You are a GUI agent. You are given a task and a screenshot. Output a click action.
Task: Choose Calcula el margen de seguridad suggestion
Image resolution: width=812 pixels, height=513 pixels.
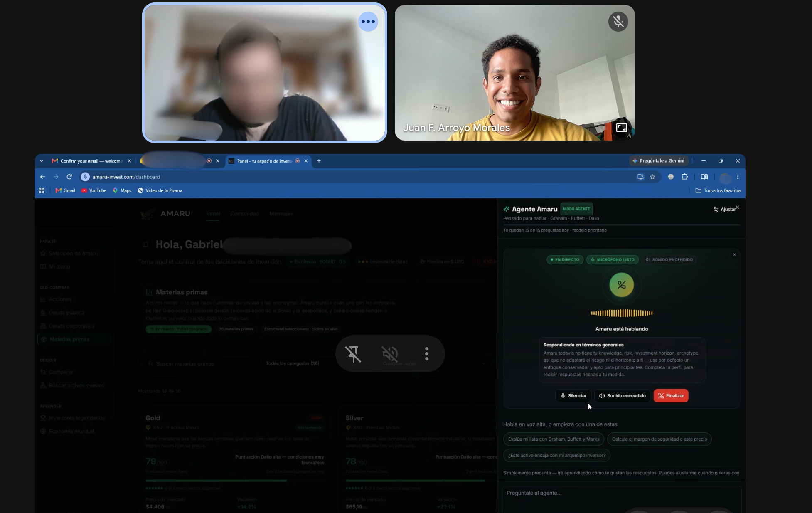(659, 439)
